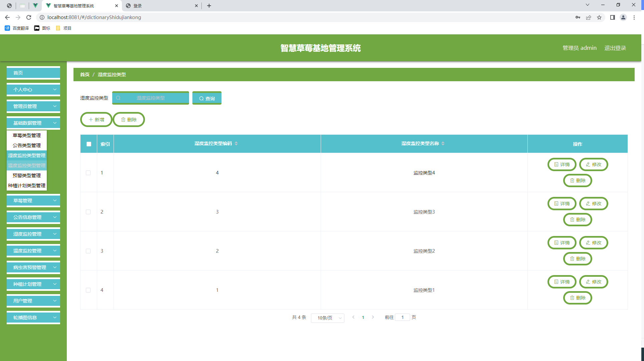Open the 10条/页 page size dropdown
The height and width of the screenshot is (361, 644).
click(327, 317)
